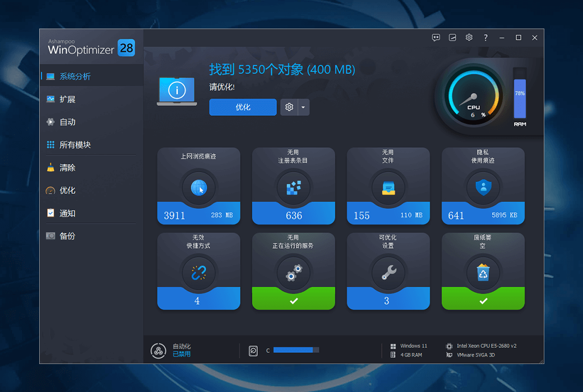This screenshot has width=583, height=392.
Task: Open the feedback chat bubble icon
Action: coord(436,38)
